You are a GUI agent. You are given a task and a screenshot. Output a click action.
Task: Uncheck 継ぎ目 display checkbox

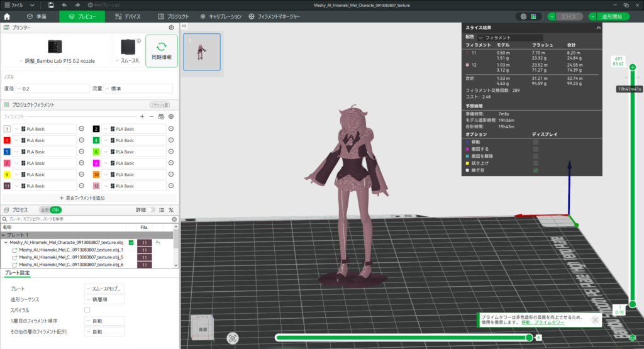[536, 170]
